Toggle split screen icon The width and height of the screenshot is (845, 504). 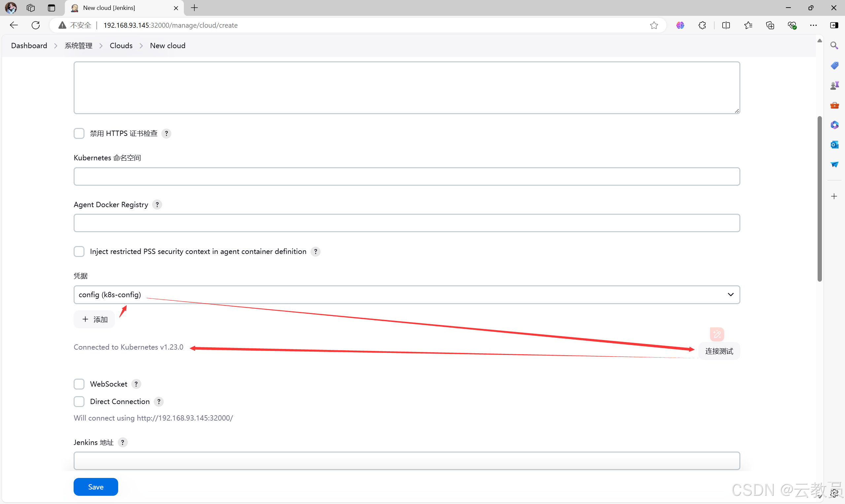click(x=726, y=25)
